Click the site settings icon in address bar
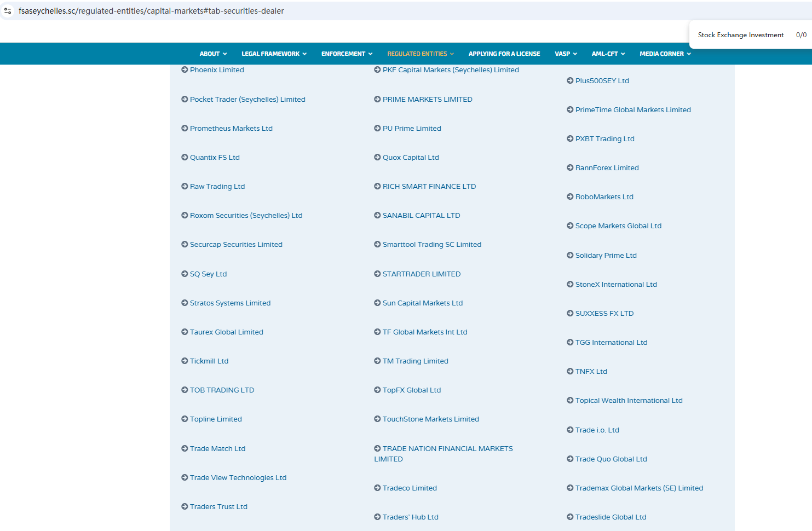The image size is (812, 531). 8,11
